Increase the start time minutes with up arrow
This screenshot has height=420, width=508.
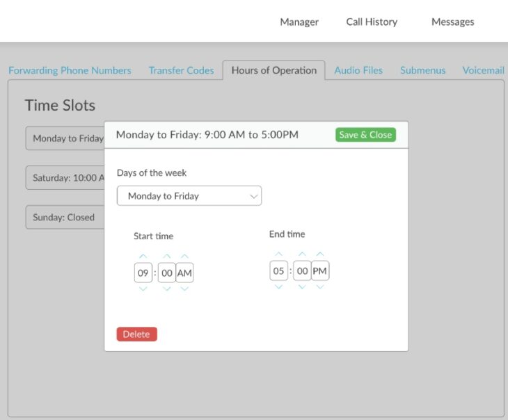coord(167,257)
